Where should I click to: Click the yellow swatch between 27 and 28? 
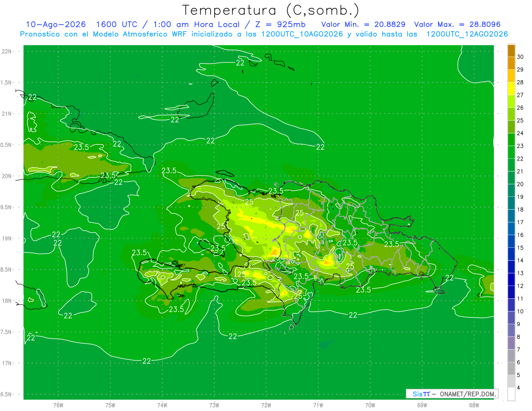(x=511, y=89)
